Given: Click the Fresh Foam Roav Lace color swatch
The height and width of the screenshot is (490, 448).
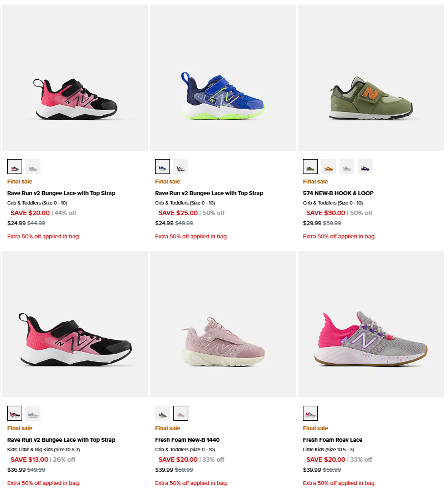Looking at the screenshot, I should click(x=310, y=413).
